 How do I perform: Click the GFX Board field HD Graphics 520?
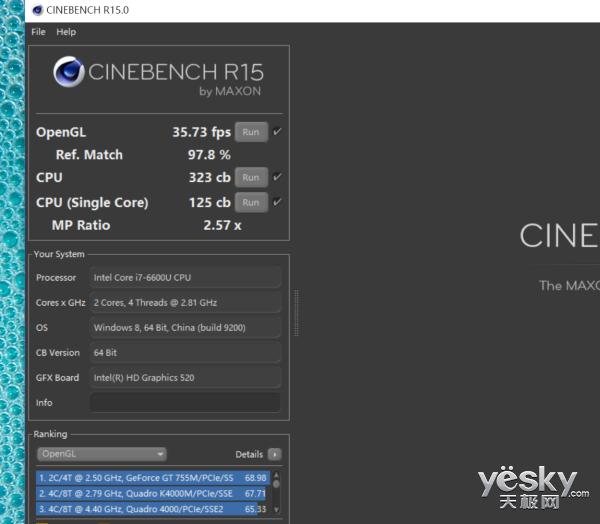185,378
